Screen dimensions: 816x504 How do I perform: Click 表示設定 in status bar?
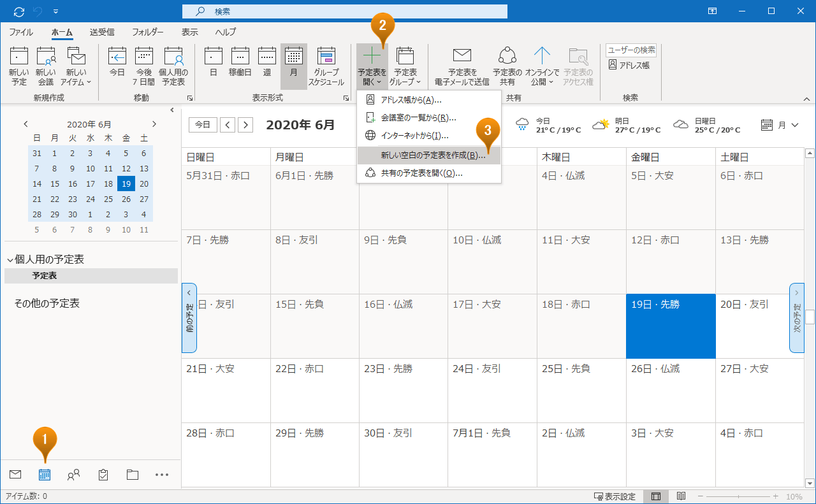[x=615, y=496]
